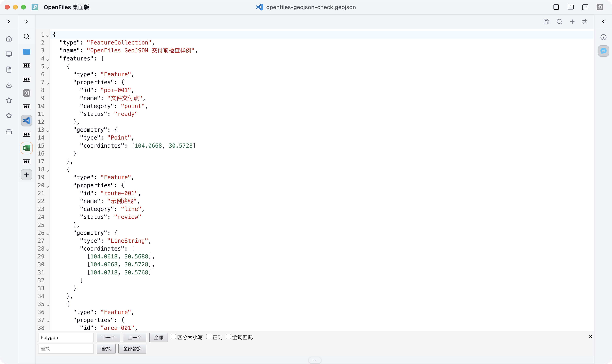Screen dimensions: 612x364
Task: Focus the search field containing Polygon
Action: click(66, 338)
